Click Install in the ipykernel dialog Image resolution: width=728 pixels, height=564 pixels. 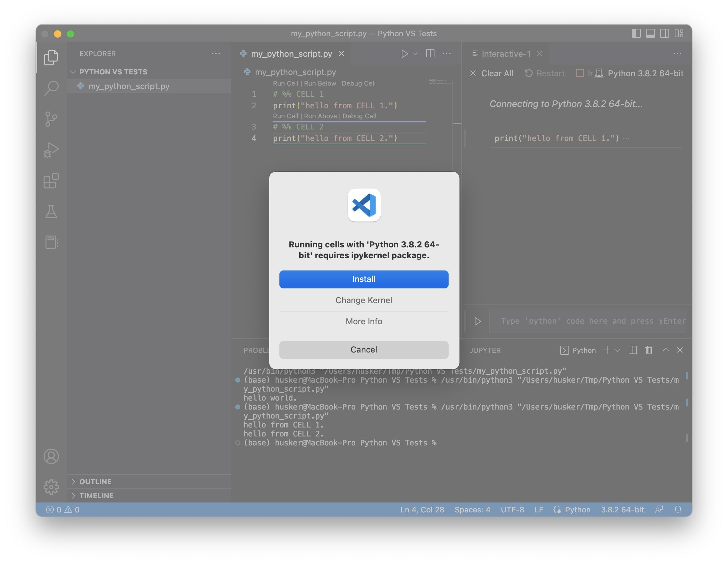[364, 279]
